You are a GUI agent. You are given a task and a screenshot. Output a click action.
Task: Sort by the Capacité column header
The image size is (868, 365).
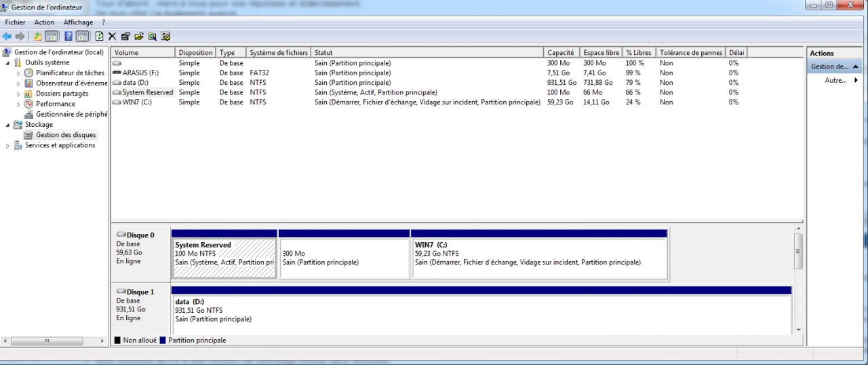click(563, 52)
